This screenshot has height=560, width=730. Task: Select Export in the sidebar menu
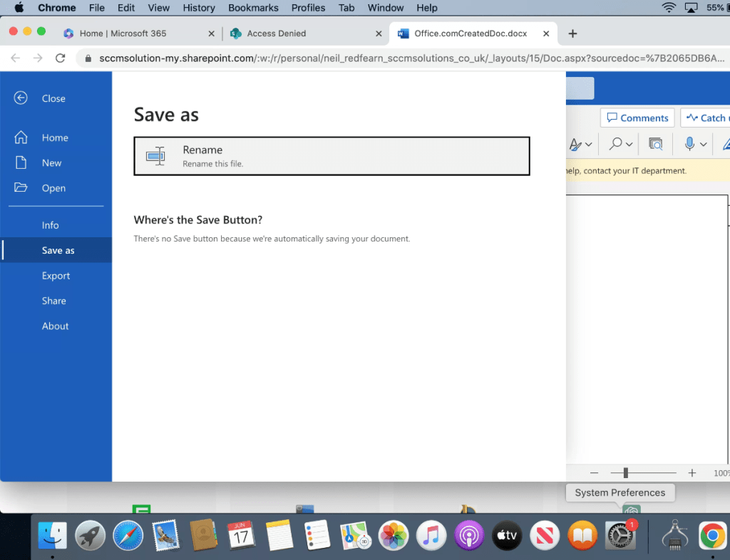click(56, 276)
